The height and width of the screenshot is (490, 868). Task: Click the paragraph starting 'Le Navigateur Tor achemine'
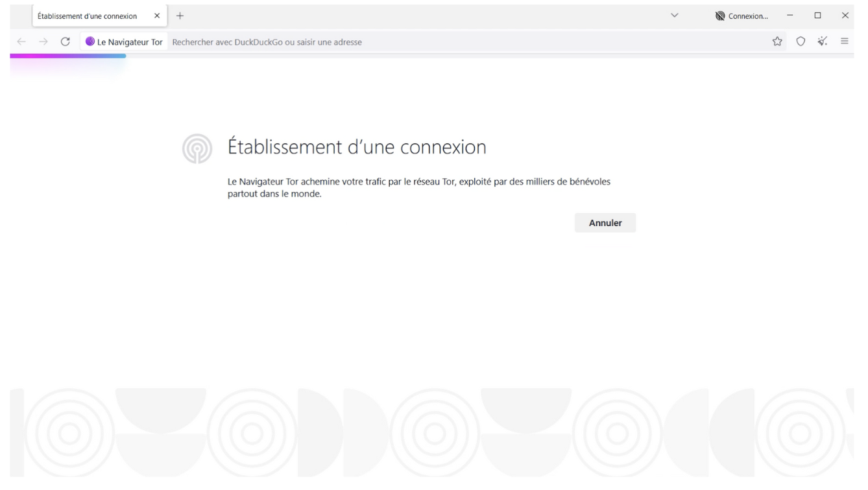pyautogui.click(x=419, y=188)
